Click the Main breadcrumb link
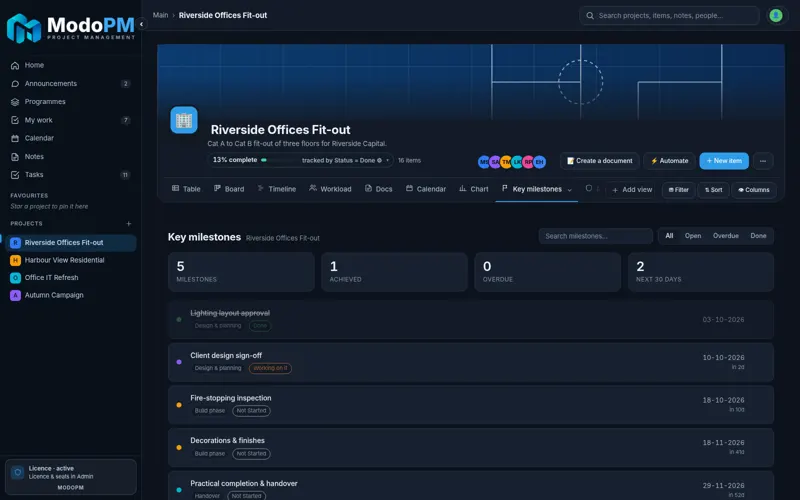The image size is (800, 500). point(160,15)
